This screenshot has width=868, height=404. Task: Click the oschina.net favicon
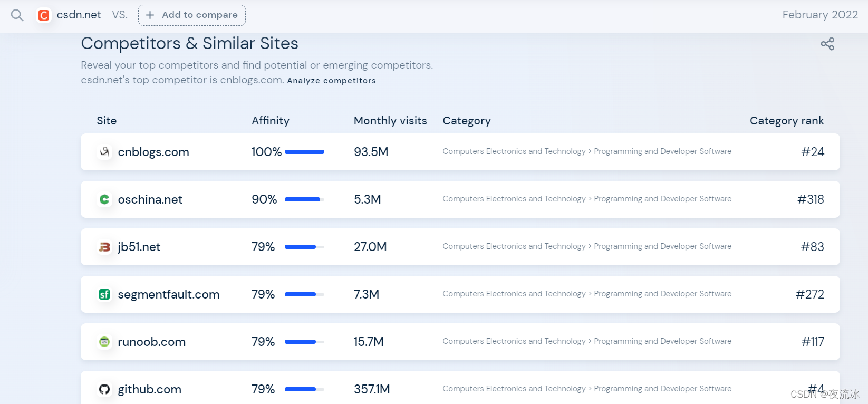pos(104,199)
